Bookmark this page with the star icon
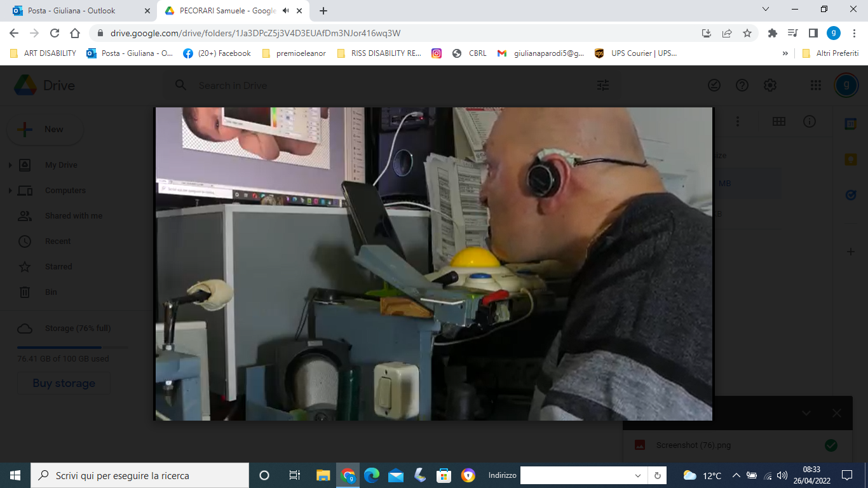The width and height of the screenshot is (868, 488). pos(747,33)
